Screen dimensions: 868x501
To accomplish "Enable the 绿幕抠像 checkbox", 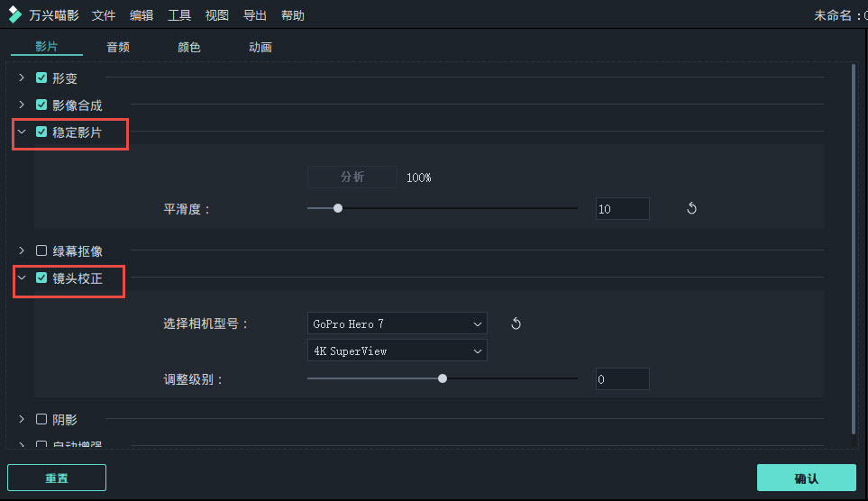I will pos(41,250).
